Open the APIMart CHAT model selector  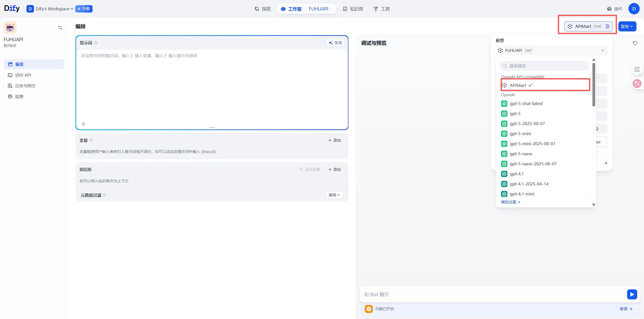coord(588,26)
